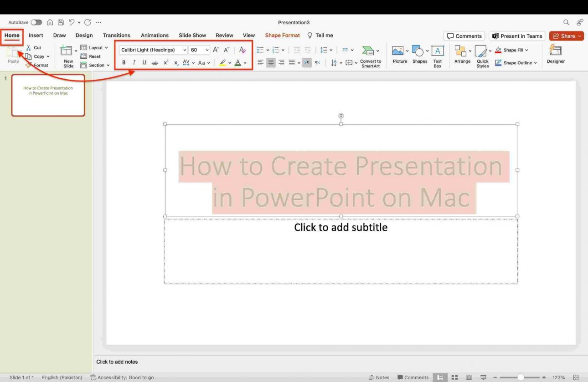Viewport: 588px width, 382px height.
Task: Click the Present in Teams button
Action: [x=517, y=36]
